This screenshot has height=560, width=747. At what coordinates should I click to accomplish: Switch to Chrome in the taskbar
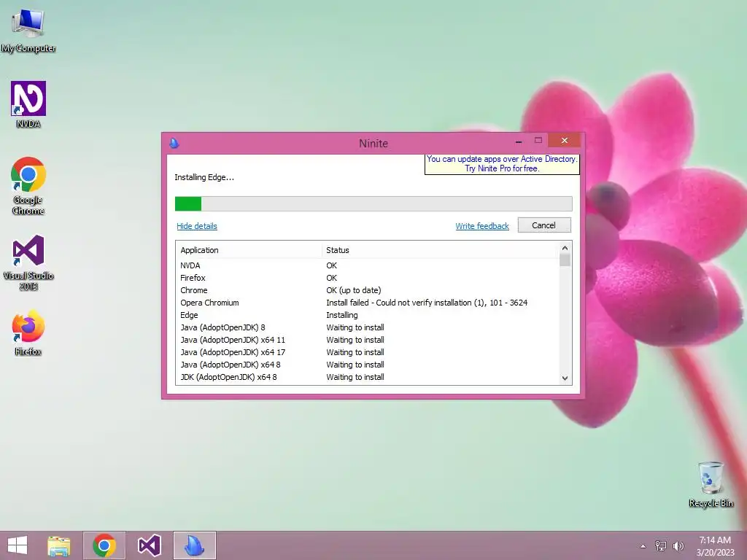(104, 545)
